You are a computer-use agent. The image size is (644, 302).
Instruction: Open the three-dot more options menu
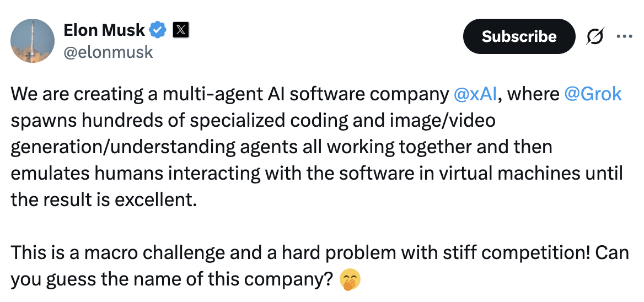pyautogui.click(x=625, y=36)
